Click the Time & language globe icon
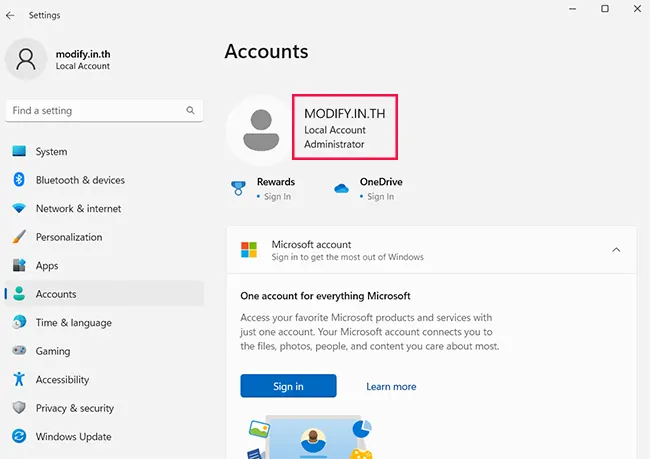 pyautogui.click(x=18, y=323)
